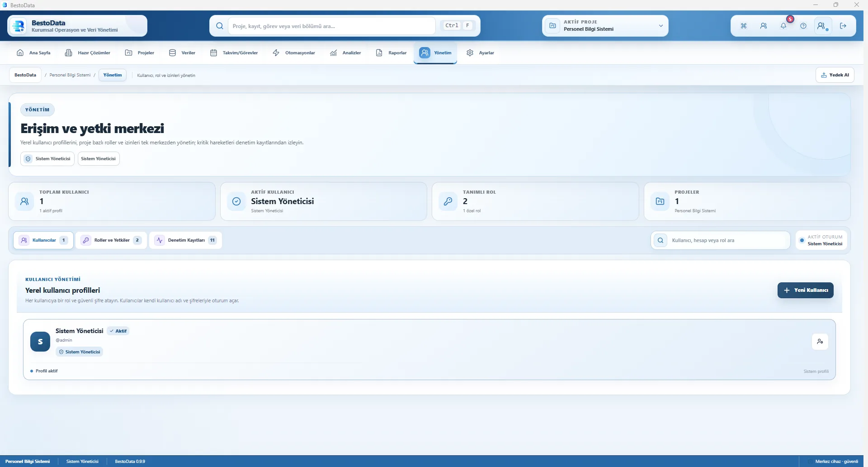Open the command shortcut icon in header
This screenshot has height=467, width=868.
[744, 26]
